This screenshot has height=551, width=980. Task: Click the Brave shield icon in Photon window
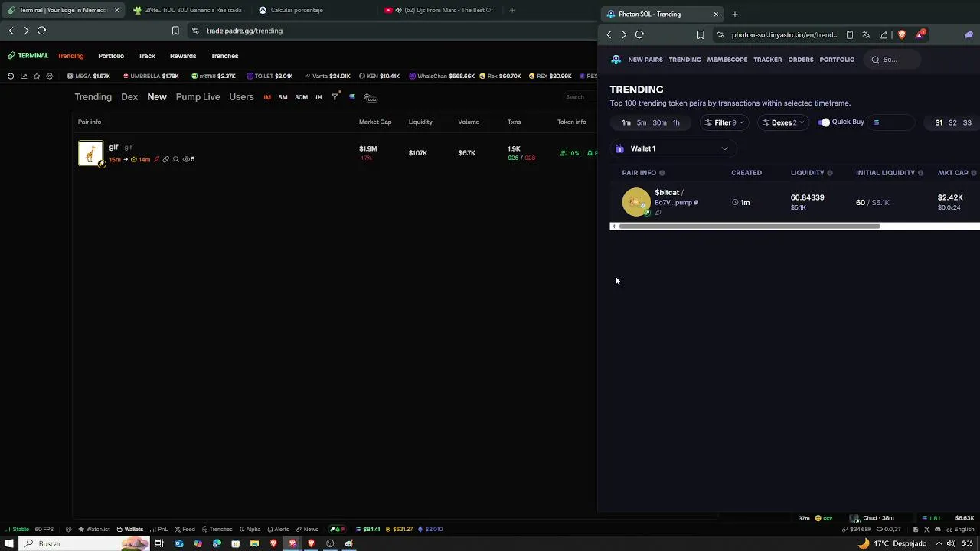902,34
